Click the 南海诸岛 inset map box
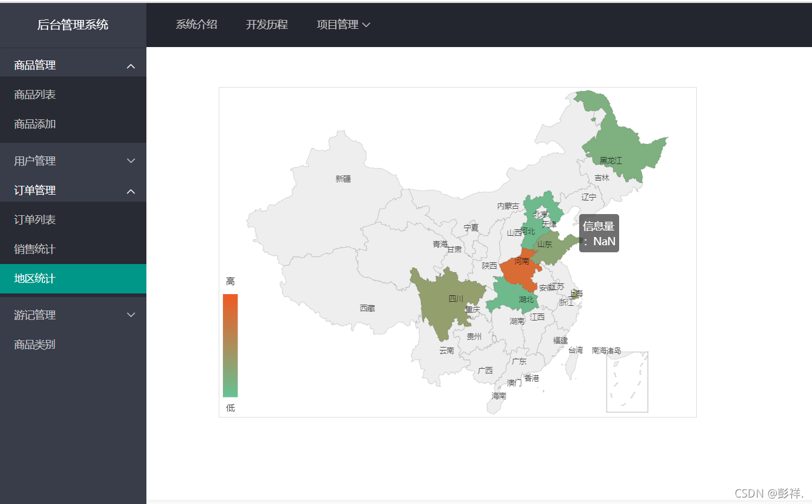 click(x=627, y=382)
